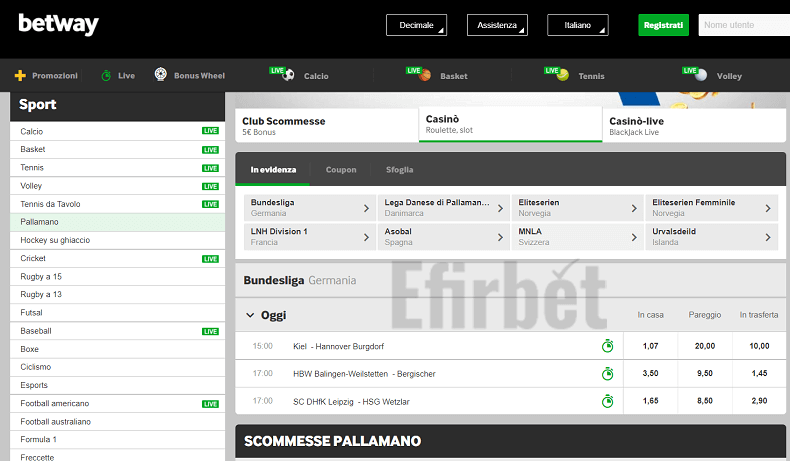Expand Eliteserien Norvegia tile
This screenshot has width=790, height=461.
tap(578, 208)
